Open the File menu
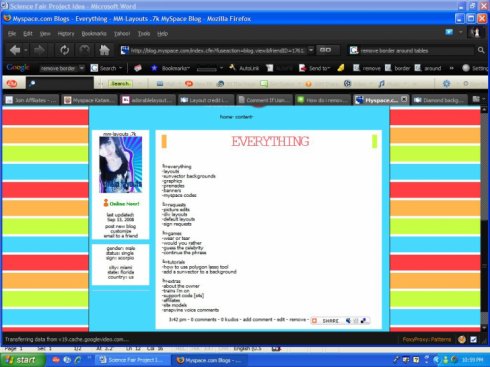This screenshot has width=490, height=367. (12, 33)
